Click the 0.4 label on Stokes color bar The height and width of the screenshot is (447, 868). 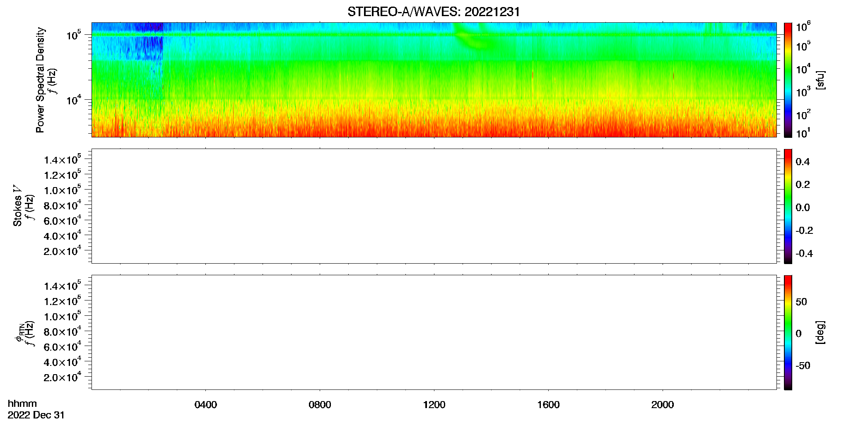803,162
